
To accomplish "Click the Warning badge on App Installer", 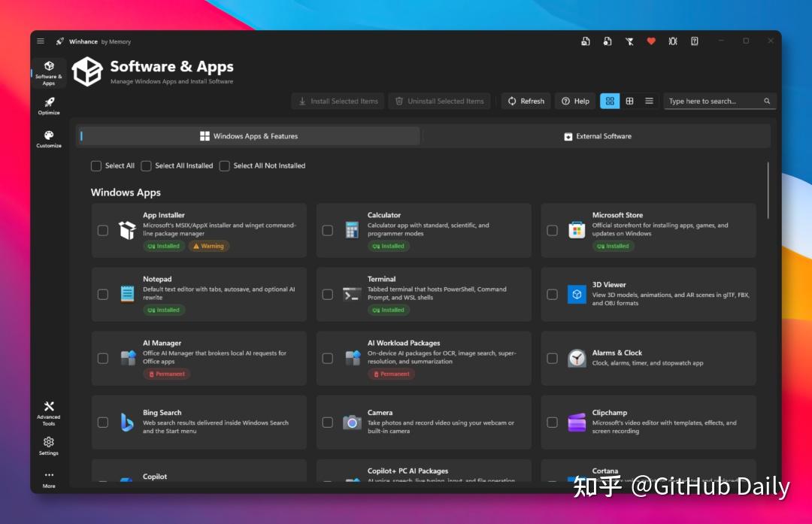I will point(209,246).
